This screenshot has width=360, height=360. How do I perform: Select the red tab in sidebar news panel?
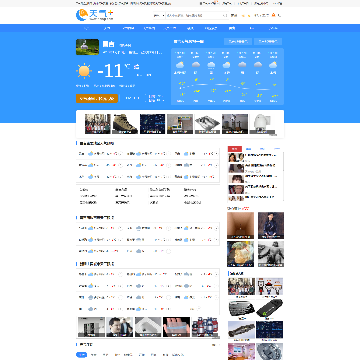coord(234,149)
